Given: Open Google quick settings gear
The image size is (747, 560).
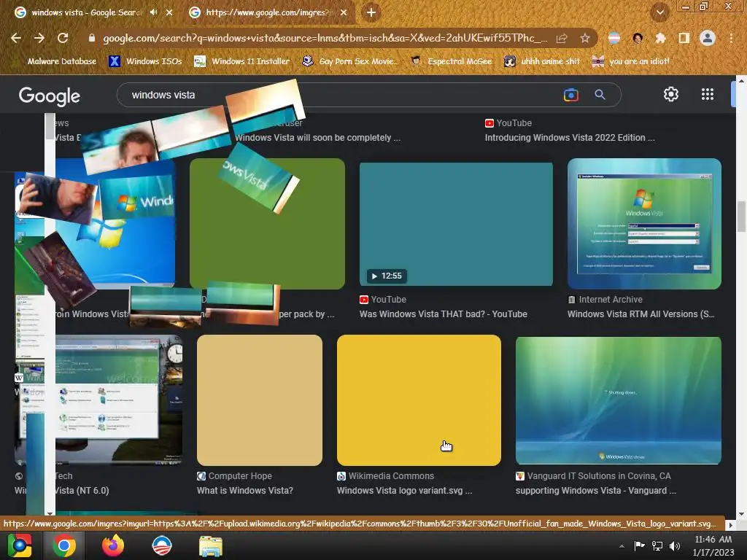Looking at the screenshot, I should (671, 94).
